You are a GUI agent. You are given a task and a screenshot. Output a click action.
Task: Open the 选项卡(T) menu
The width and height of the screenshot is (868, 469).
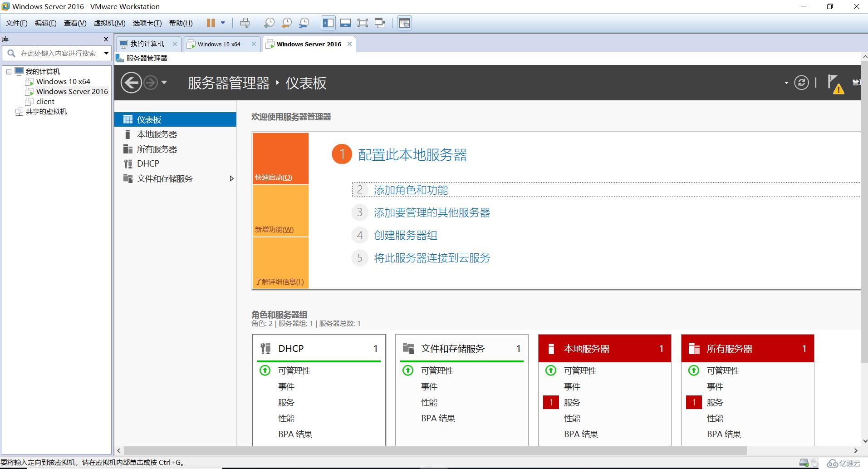[147, 23]
